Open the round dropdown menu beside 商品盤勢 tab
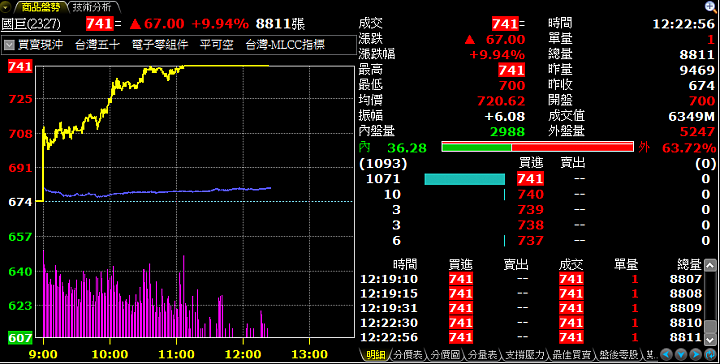720x364 pixels. 5,7
